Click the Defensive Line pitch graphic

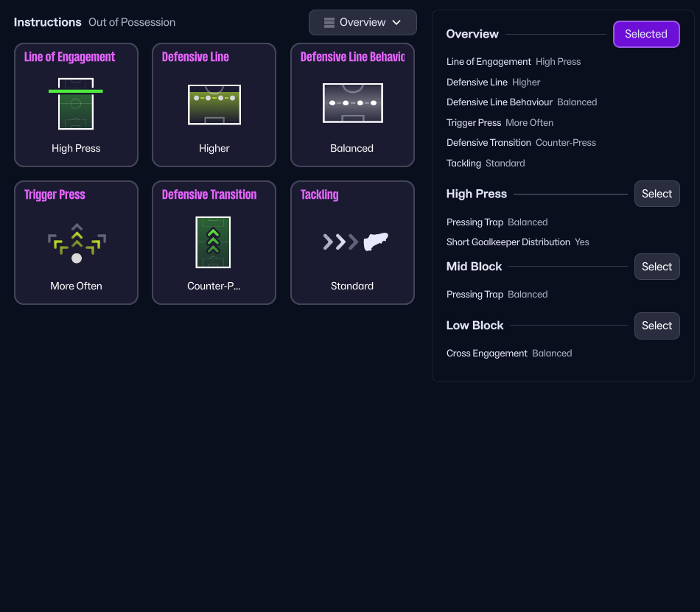[x=214, y=104]
